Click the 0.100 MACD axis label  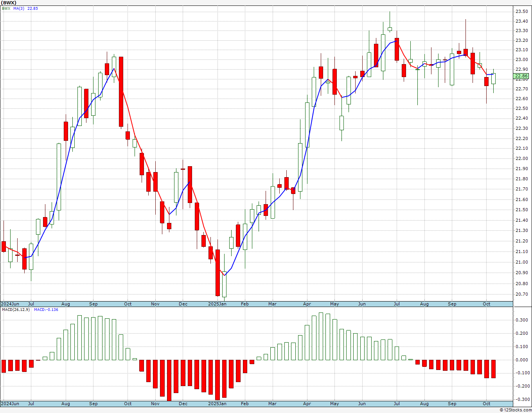(x=522, y=347)
